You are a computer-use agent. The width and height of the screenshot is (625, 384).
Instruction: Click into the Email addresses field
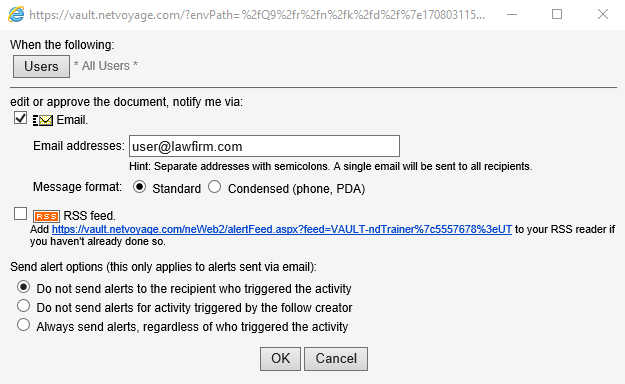point(264,146)
